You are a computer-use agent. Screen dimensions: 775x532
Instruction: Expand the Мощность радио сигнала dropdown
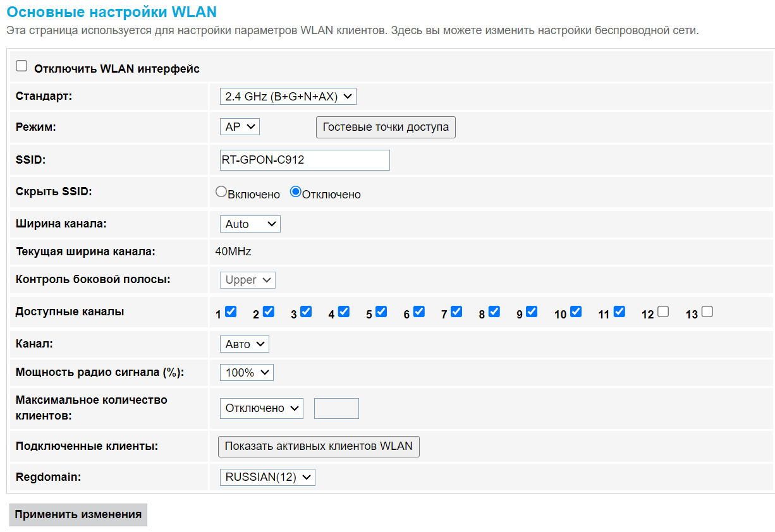(247, 373)
